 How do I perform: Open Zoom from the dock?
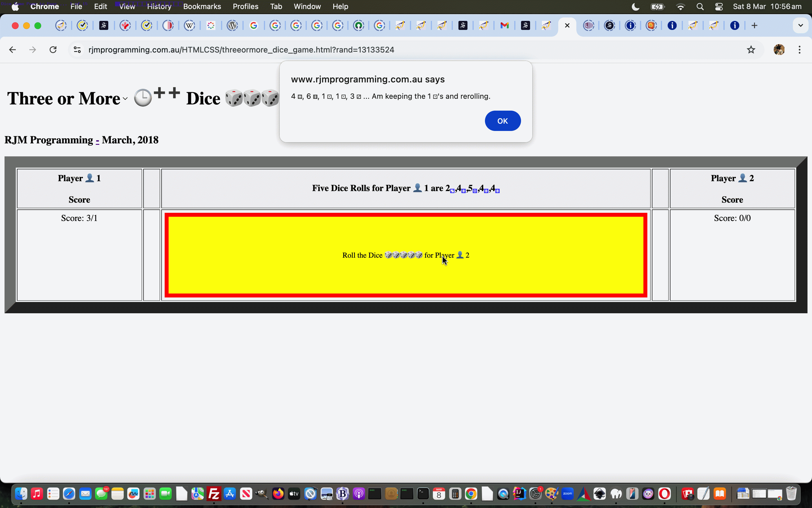tap(568, 494)
